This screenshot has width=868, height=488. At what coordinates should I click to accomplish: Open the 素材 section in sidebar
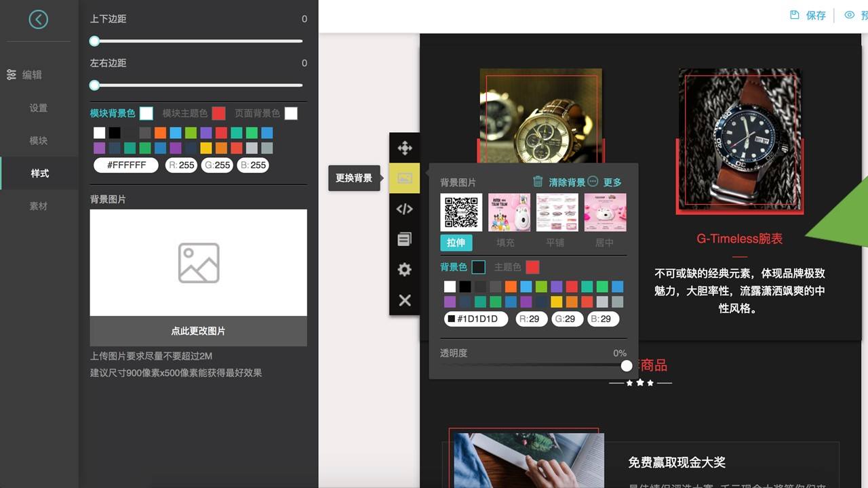(x=39, y=206)
